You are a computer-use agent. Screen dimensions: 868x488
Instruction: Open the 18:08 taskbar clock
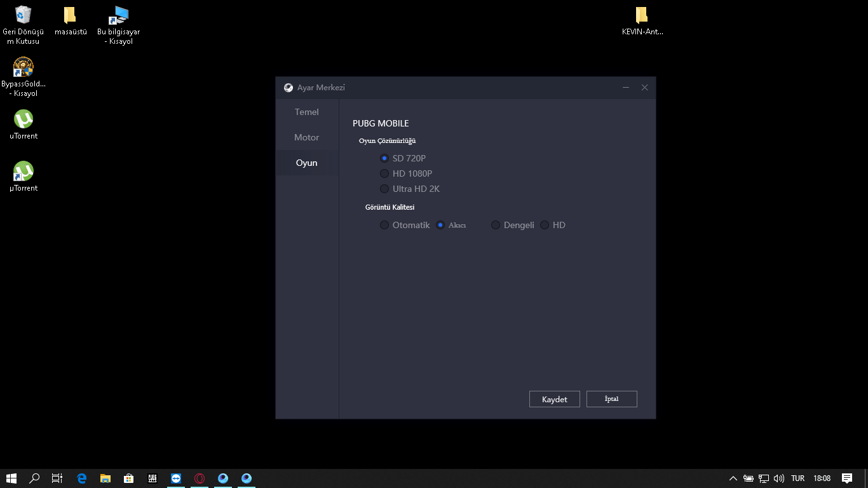pyautogui.click(x=822, y=478)
